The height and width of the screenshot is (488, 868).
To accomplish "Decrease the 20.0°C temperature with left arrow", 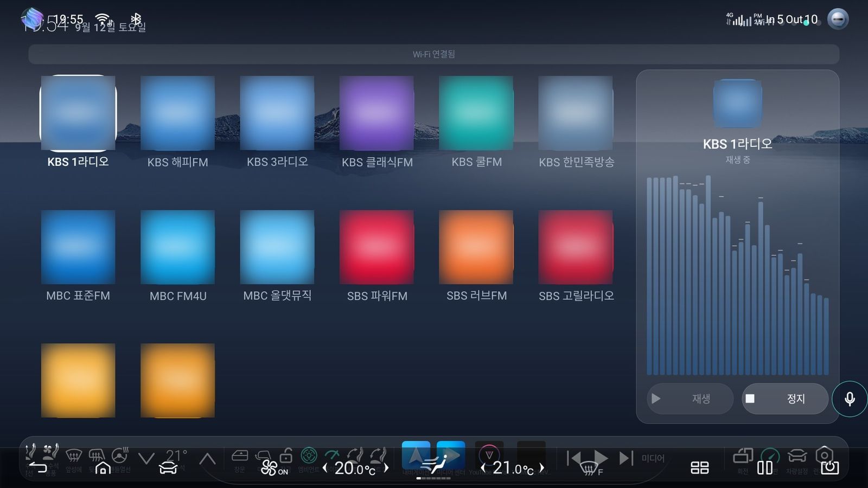I will 324,467.
